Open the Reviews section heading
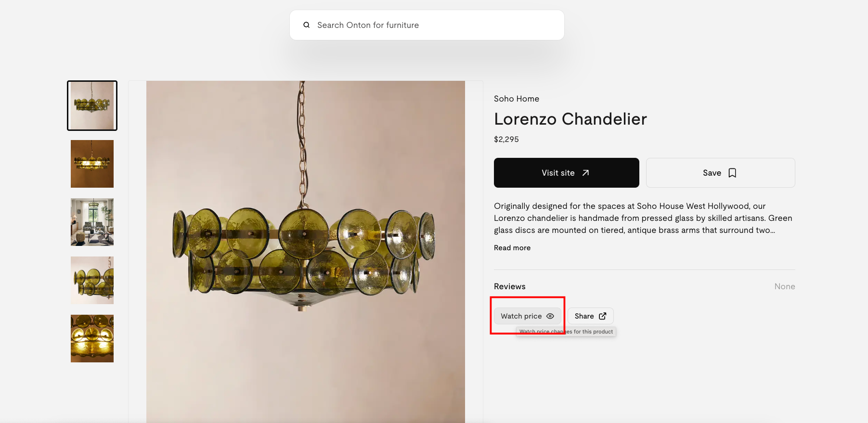Viewport: 868px width, 423px height. (x=510, y=286)
